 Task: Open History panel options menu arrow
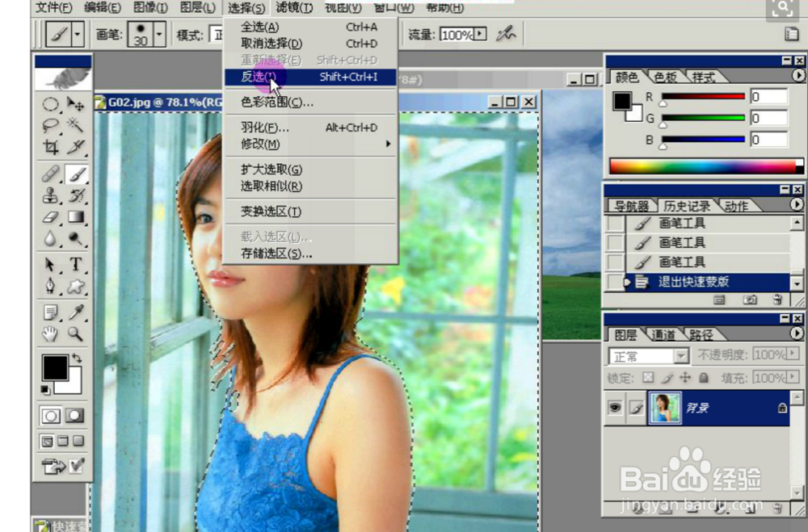pyautogui.click(x=797, y=204)
